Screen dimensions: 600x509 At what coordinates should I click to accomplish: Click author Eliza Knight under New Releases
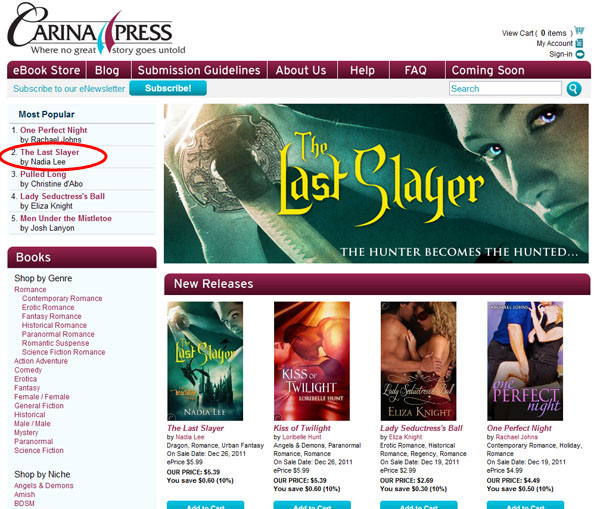[406, 437]
